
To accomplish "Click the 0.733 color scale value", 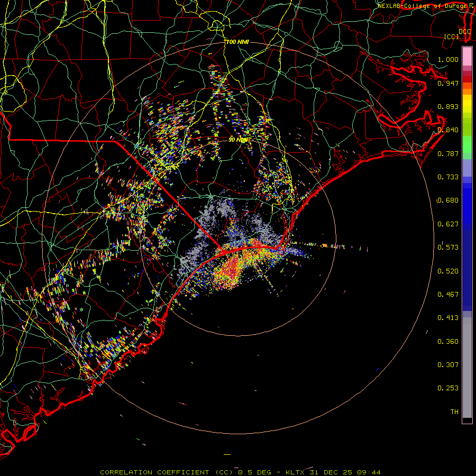I will (x=448, y=177).
